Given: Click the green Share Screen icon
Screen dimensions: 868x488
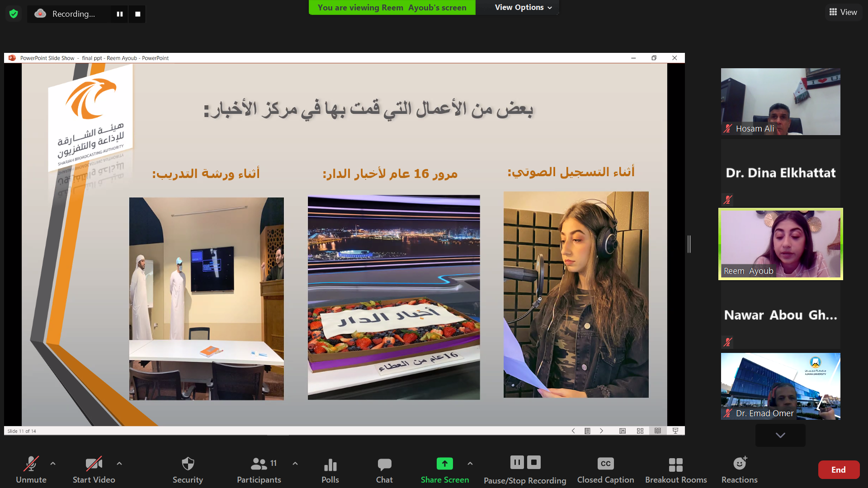Looking at the screenshot, I should pyautogui.click(x=444, y=464).
